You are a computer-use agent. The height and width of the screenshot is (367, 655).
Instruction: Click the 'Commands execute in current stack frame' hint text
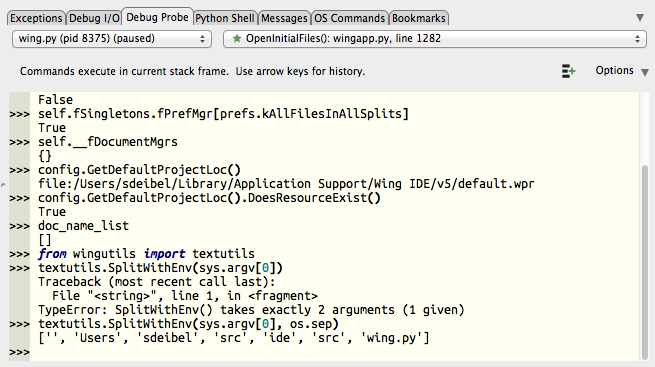pyautogui.click(x=193, y=71)
